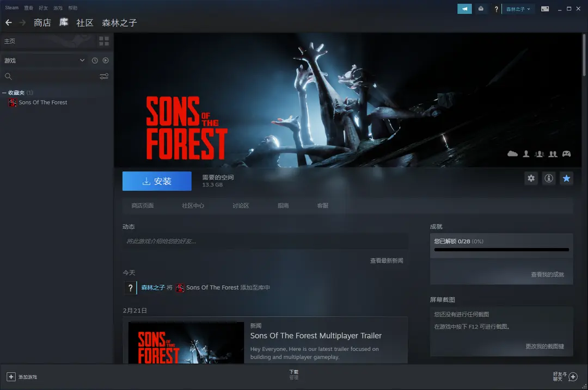Click 查看我的成就 link
588x390 pixels.
point(548,275)
